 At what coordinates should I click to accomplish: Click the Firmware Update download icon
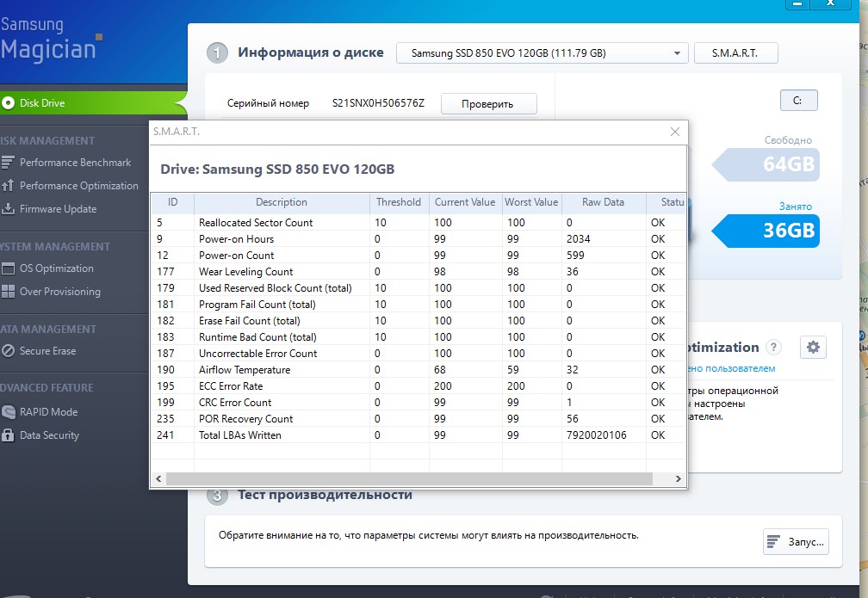[x=8, y=208]
